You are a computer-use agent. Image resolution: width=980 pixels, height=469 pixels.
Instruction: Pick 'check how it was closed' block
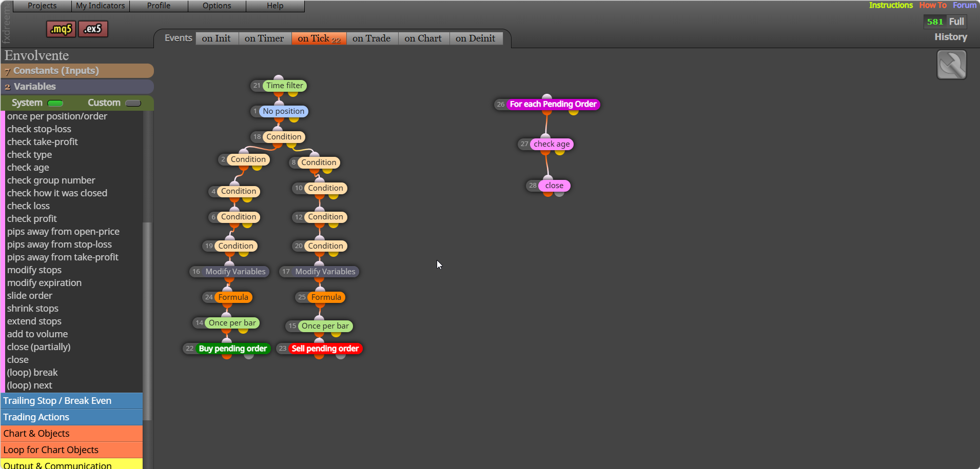57,193
